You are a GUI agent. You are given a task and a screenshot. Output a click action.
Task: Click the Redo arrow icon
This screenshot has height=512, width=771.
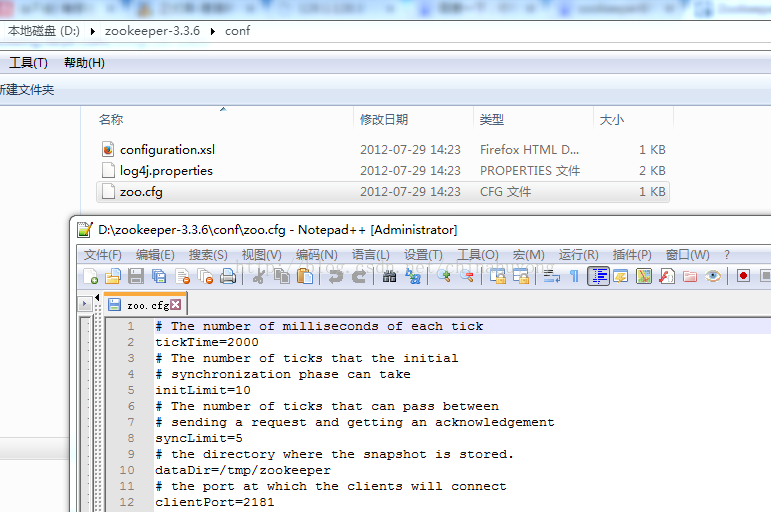click(358, 276)
